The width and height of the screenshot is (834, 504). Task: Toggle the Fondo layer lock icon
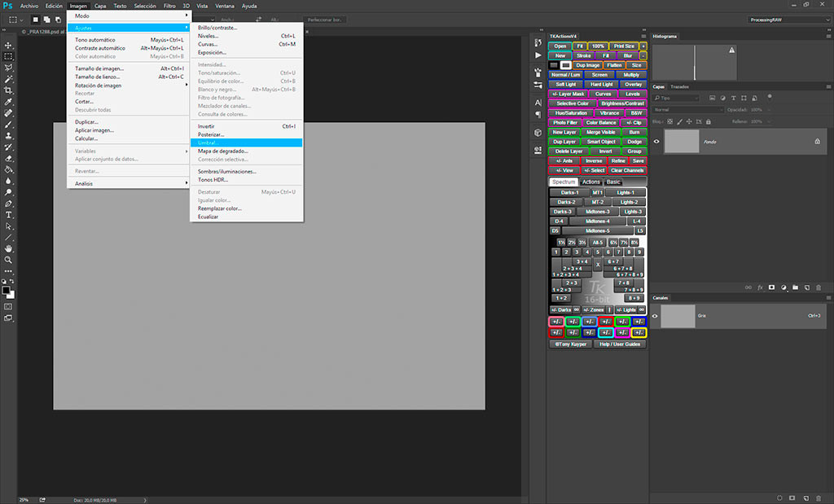click(817, 141)
